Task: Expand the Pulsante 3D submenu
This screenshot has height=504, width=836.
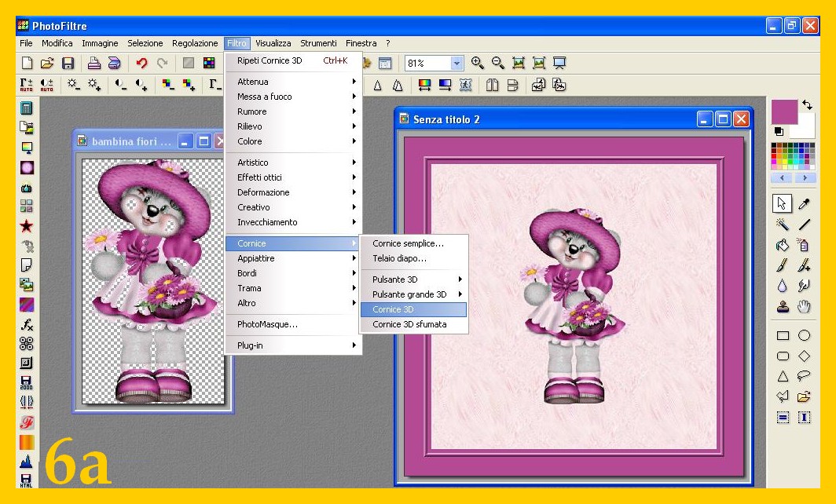Action: pyautogui.click(x=414, y=279)
